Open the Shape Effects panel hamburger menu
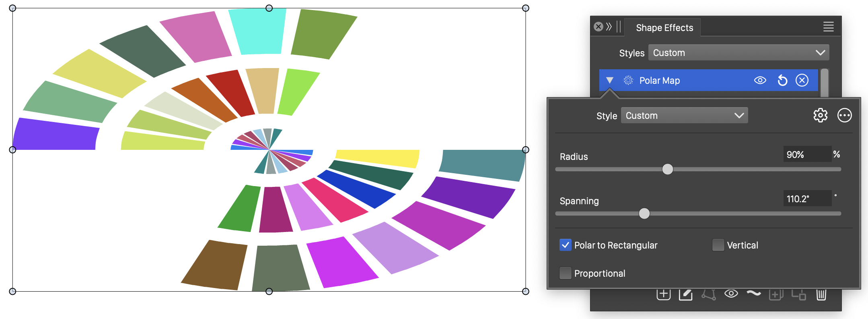The height and width of the screenshot is (319, 868). 828,27
